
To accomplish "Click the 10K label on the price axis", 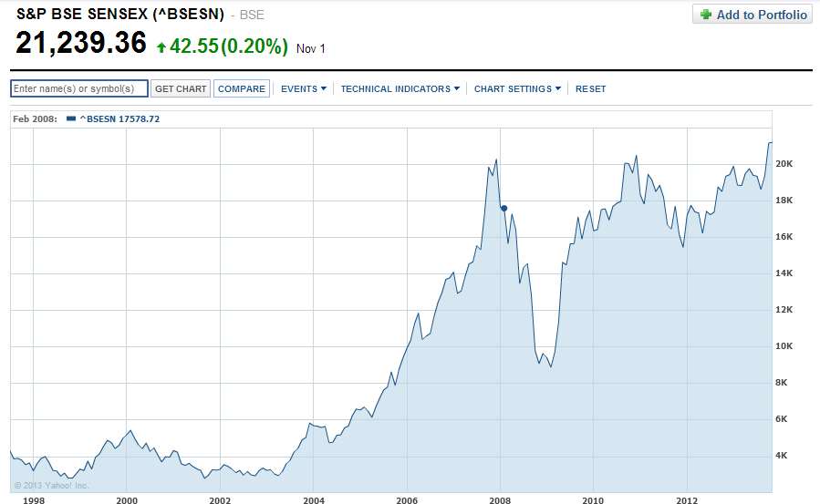I will [784, 346].
